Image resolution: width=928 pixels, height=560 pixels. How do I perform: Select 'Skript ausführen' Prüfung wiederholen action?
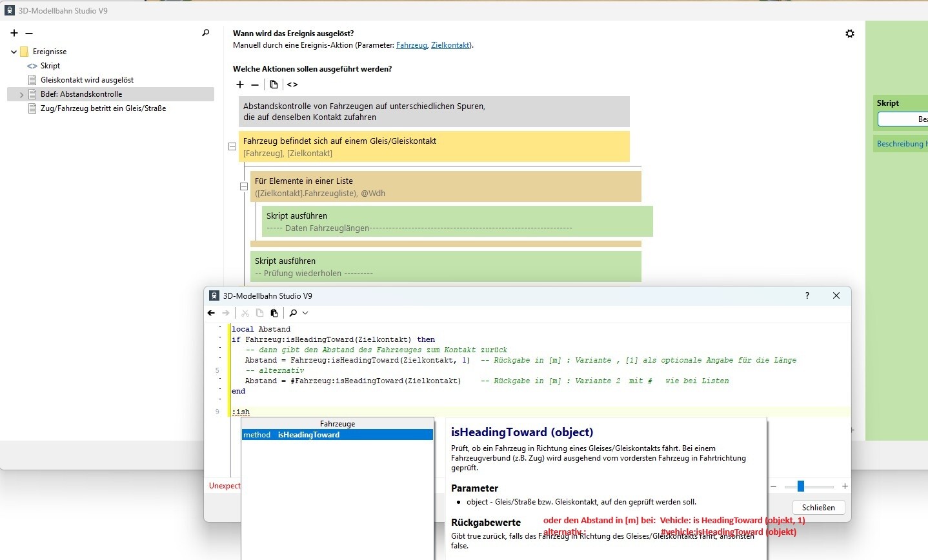446,266
